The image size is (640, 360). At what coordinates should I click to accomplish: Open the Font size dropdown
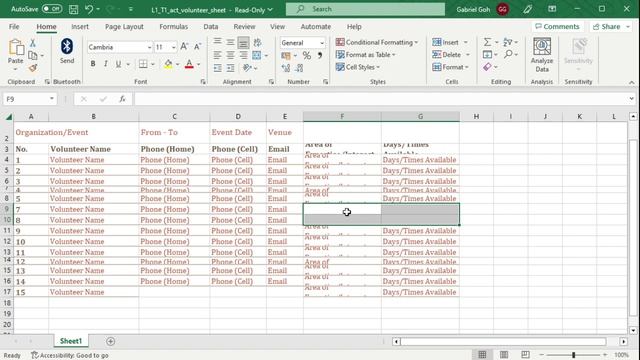tap(173, 47)
